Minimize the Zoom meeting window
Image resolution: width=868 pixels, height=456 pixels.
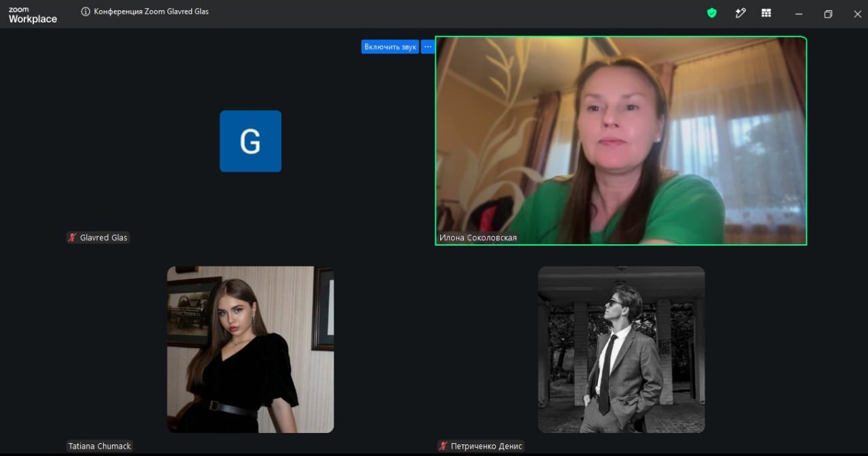[x=799, y=14]
